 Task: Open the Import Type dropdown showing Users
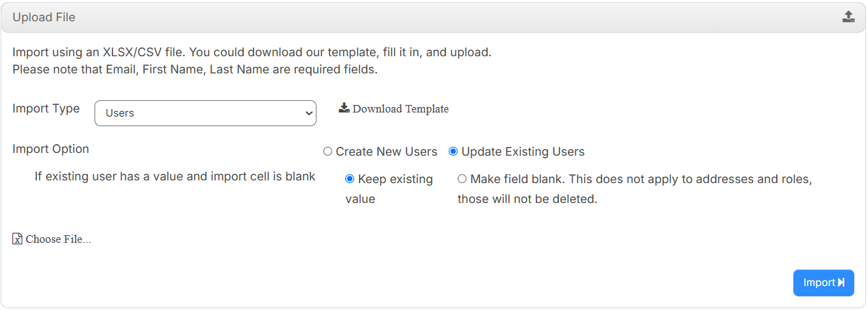(x=206, y=113)
